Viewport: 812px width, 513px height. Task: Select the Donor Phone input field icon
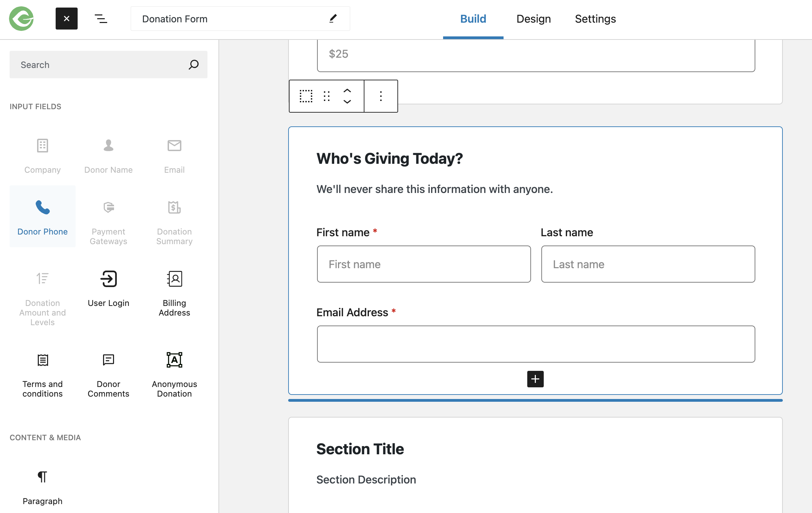point(42,216)
